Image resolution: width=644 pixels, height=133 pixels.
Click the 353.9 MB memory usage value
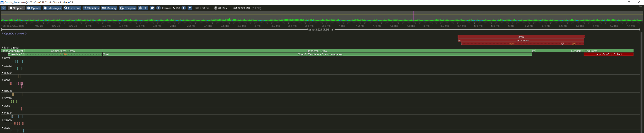point(244,8)
